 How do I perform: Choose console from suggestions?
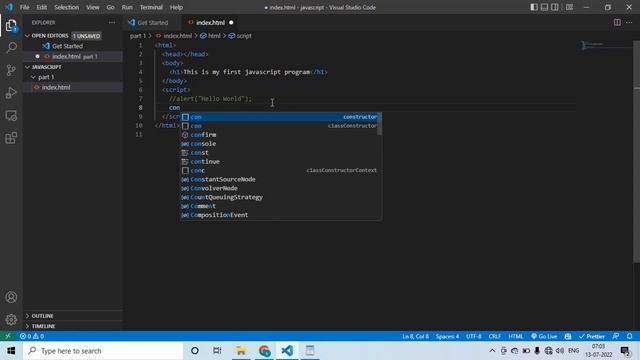279,144
